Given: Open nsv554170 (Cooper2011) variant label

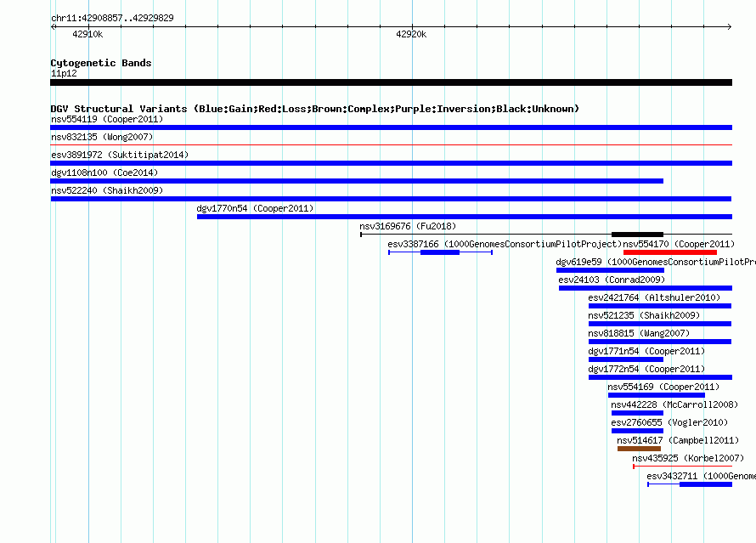Looking at the screenshot, I should 679,244.
